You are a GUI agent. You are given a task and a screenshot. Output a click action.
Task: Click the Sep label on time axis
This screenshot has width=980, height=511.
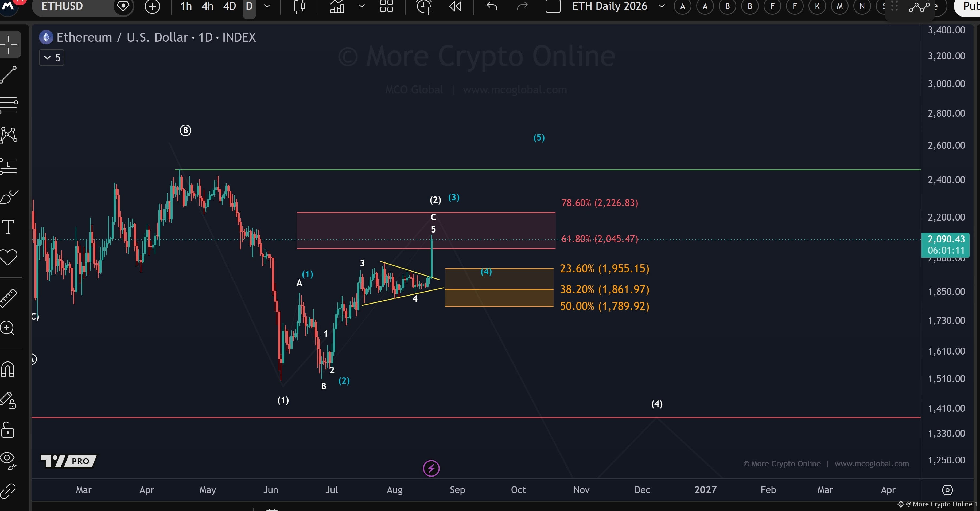click(x=457, y=490)
